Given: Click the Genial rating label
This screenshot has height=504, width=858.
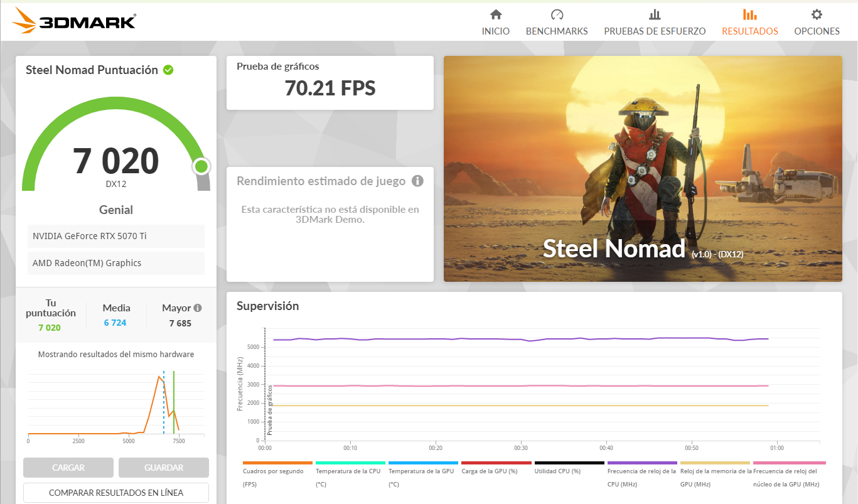Looking at the screenshot, I should click(116, 210).
